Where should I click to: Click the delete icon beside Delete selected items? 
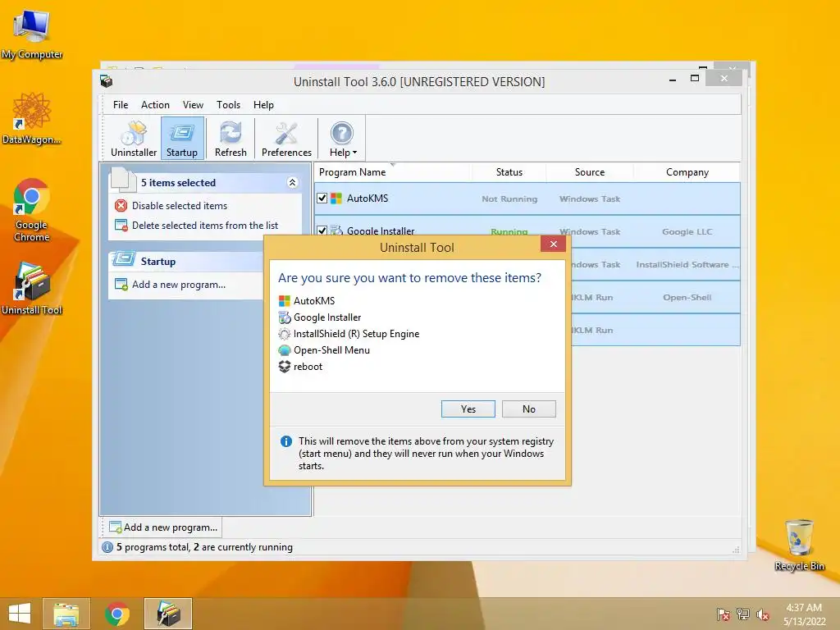tap(121, 226)
